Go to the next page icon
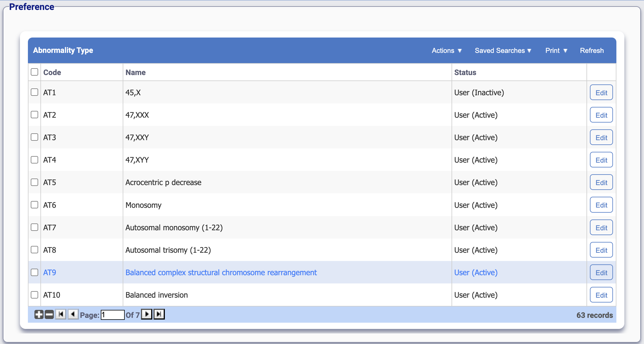The image size is (644, 344). click(x=146, y=314)
